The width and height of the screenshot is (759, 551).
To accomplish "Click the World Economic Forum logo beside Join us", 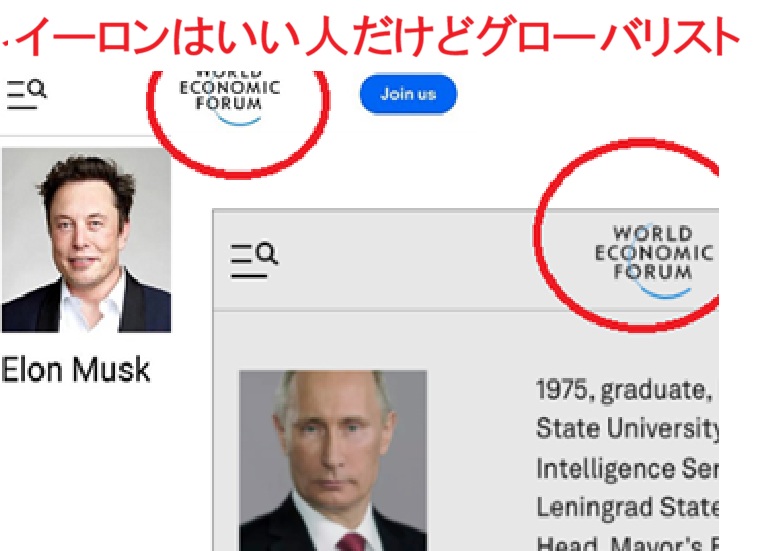I will pyautogui.click(x=230, y=97).
